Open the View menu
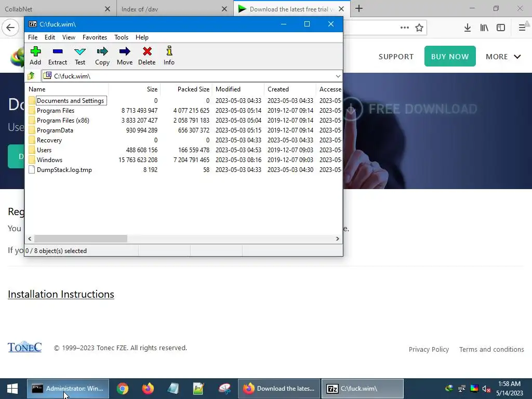 [69, 37]
